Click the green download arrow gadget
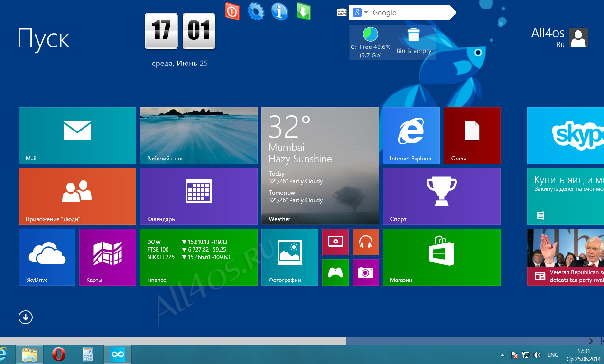Viewport: 604px width, 364px height. click(x=304, y=11)
